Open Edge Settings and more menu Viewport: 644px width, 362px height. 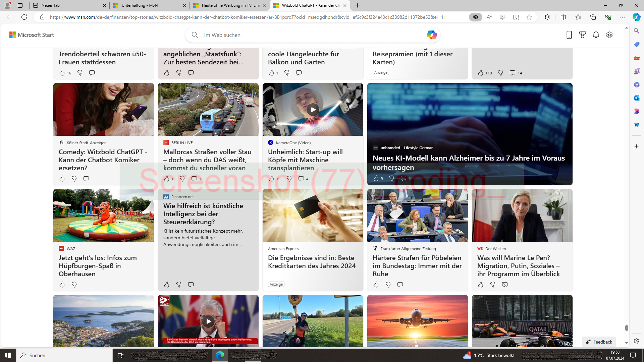(x=623, y=17)
